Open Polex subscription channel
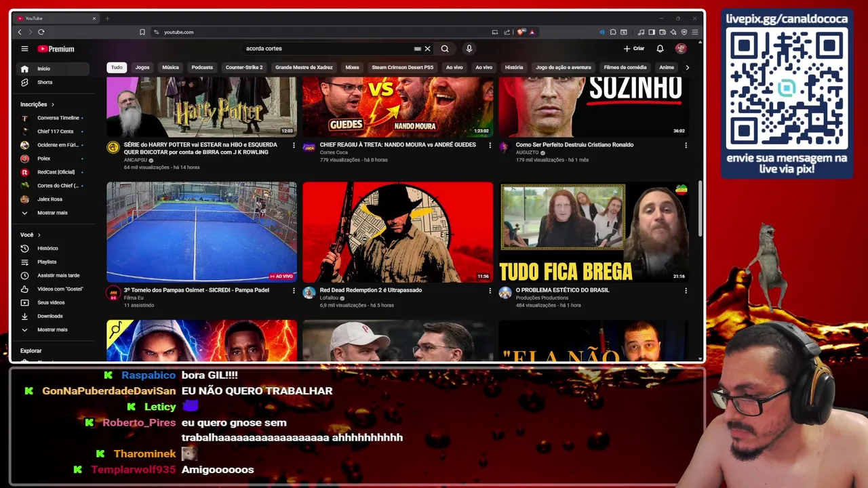 click(x=53, y=159)
